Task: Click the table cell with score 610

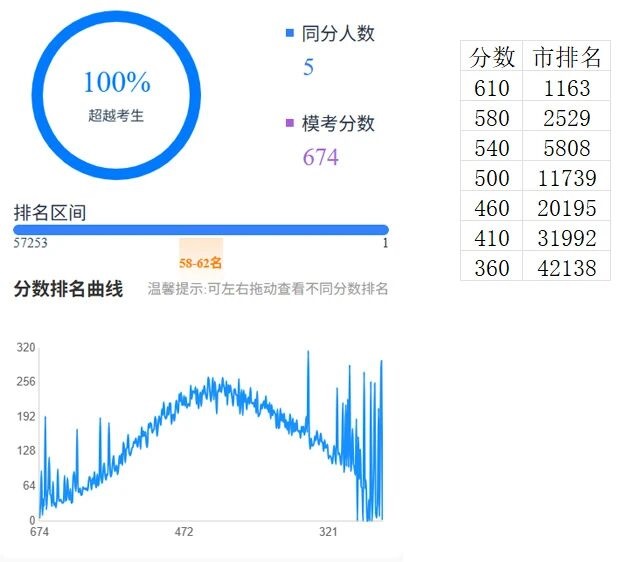Action: coord(492,88)
